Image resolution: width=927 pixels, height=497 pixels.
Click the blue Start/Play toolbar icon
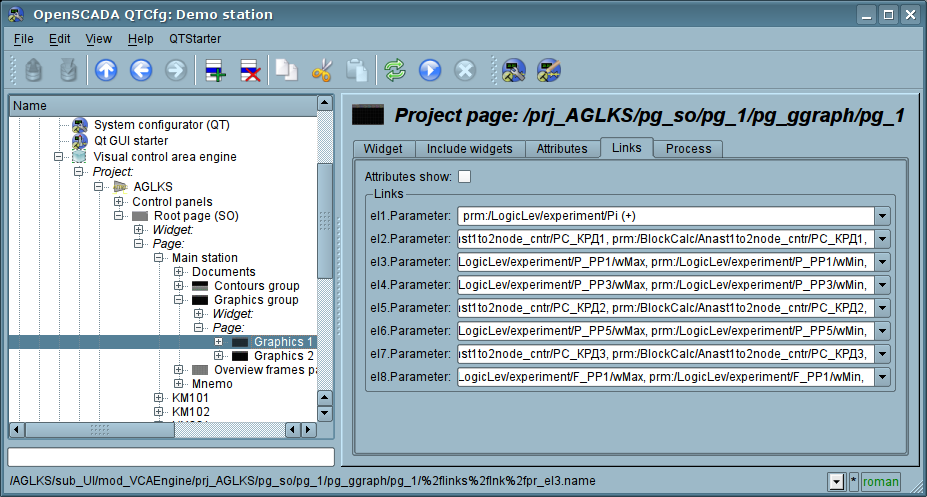pyautogui.click(x=430, y=70)
